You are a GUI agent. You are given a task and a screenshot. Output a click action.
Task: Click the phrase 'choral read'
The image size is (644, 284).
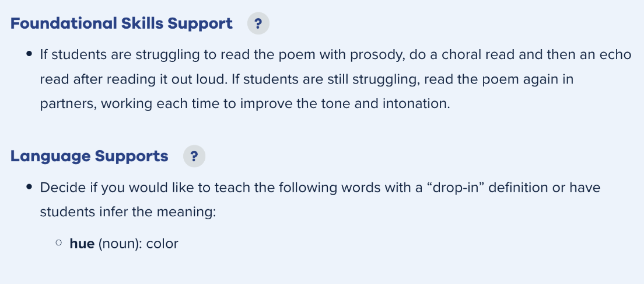[x=478, y=55]
